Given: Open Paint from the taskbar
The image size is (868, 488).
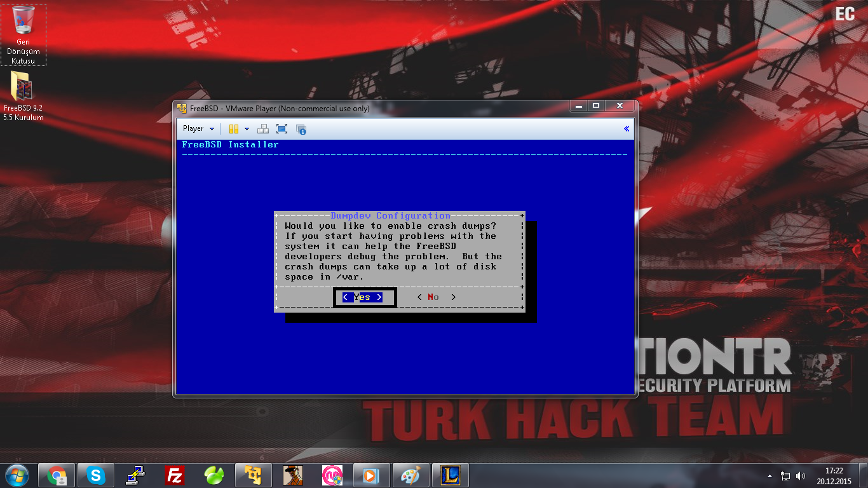Looking at the screenshot, I should [x=411, y=475].
